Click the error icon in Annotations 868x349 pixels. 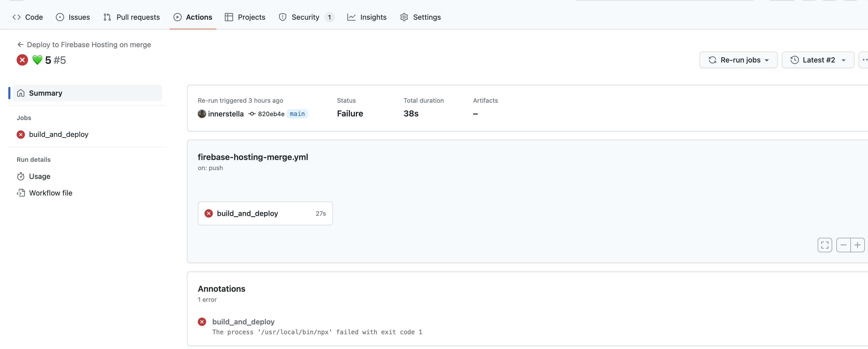coord(202,322)
